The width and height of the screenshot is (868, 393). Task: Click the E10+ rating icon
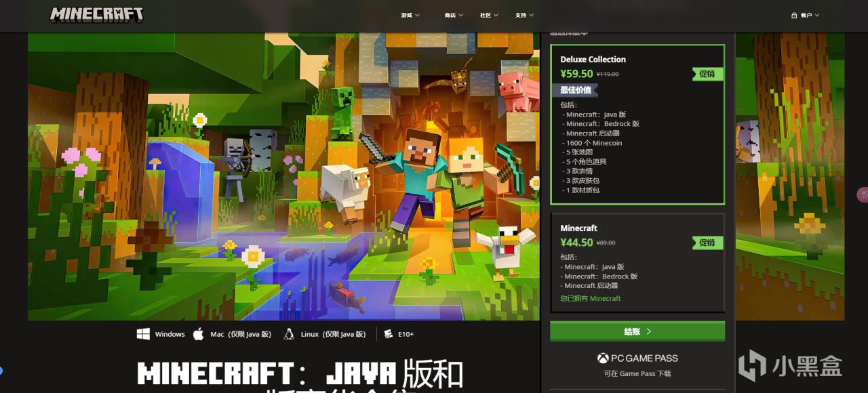[389, 334]
